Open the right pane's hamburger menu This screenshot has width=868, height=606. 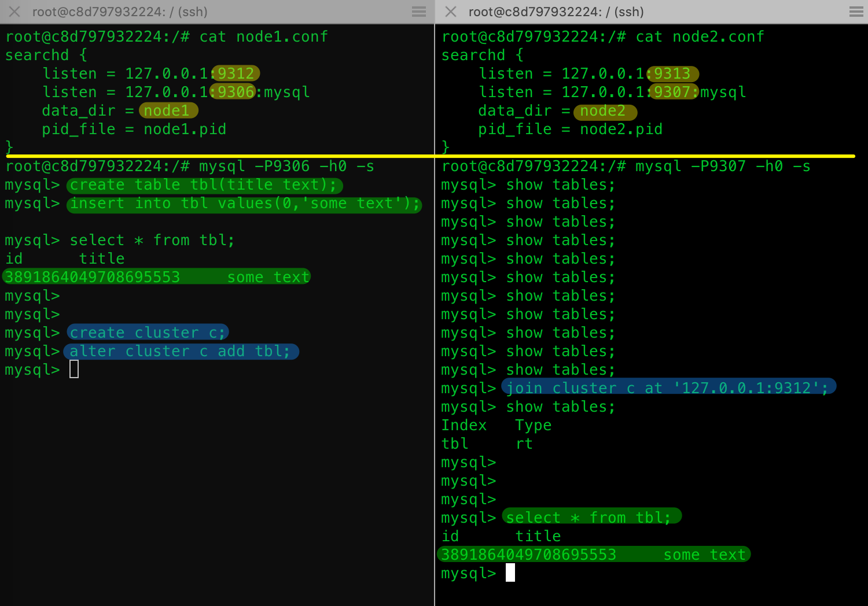856,12
